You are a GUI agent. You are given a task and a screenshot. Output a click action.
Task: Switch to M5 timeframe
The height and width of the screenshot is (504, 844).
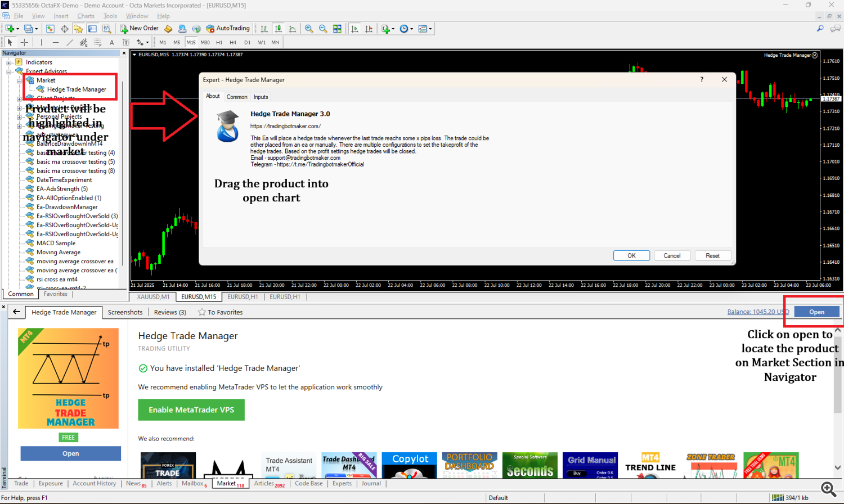tap(177, 42)
